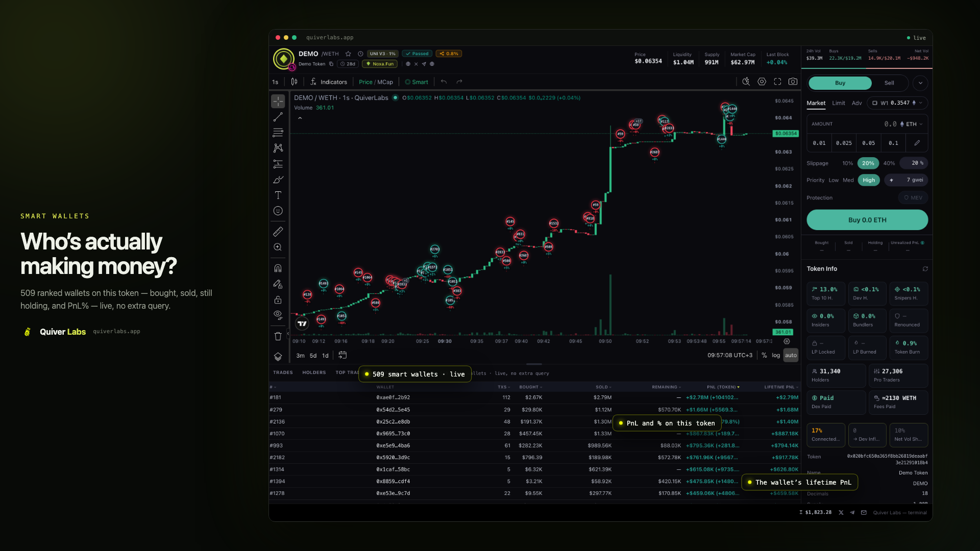Click the trash remove drawings icon

(x=278, y=336)
